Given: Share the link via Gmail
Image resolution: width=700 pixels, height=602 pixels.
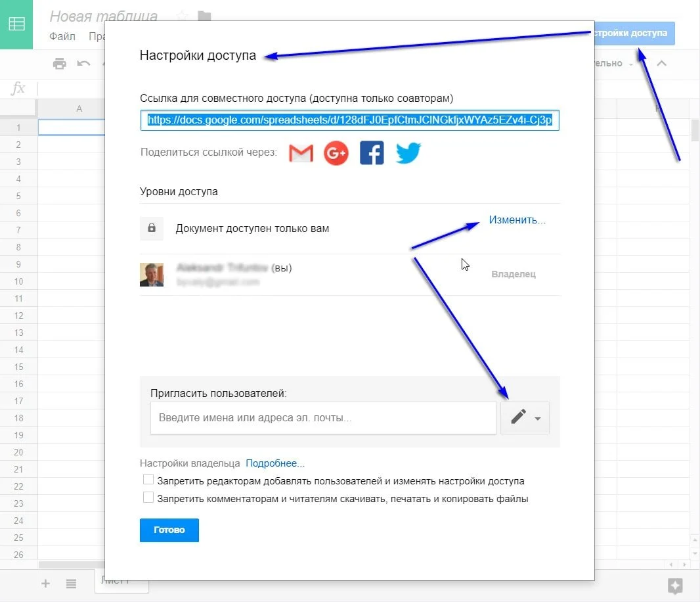Looking at the screenshot, I should click(x=300, y=152).
